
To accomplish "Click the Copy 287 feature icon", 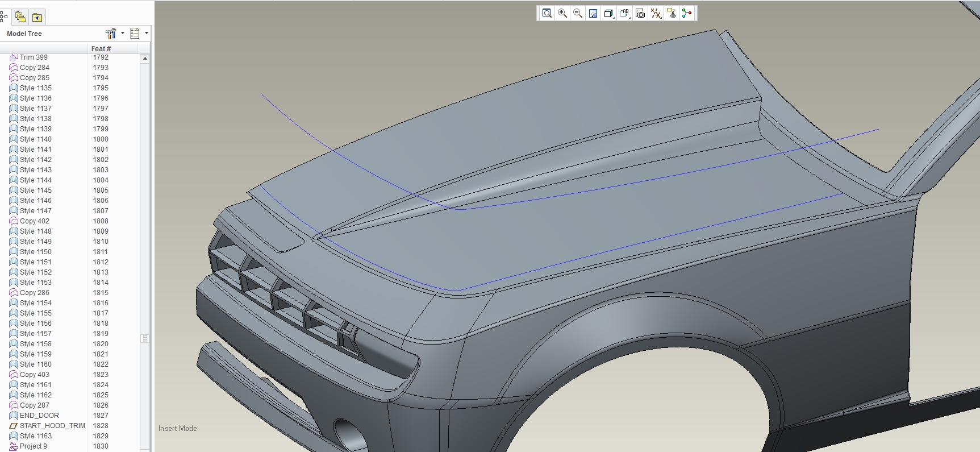I will (x=14, y=405).
